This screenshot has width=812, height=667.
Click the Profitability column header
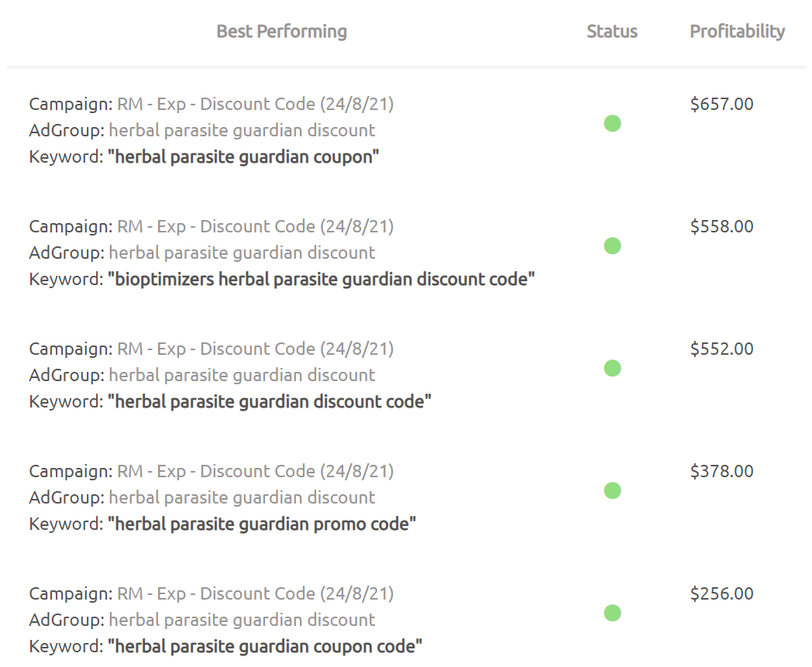point(737,32)
